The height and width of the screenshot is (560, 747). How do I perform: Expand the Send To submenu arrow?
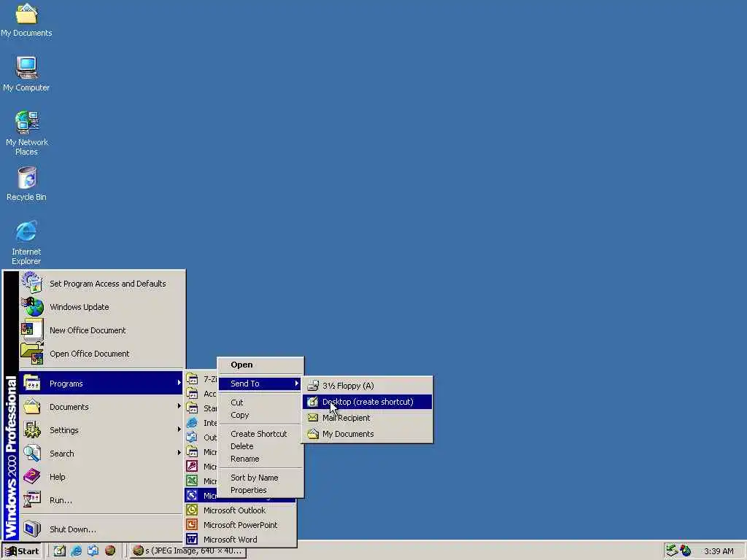[x=296, y=384]
